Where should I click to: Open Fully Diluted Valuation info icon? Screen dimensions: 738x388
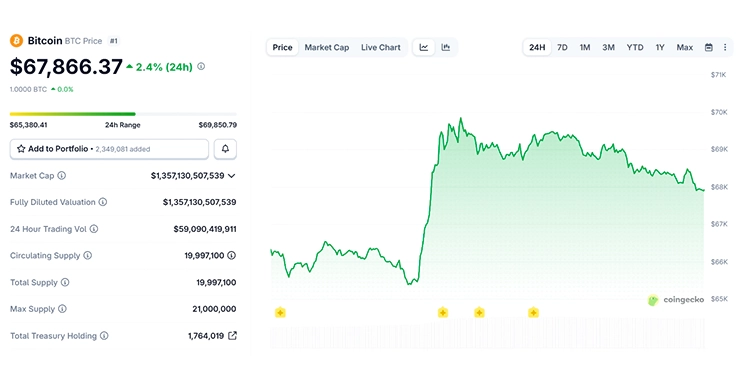(x=103, y=202)
